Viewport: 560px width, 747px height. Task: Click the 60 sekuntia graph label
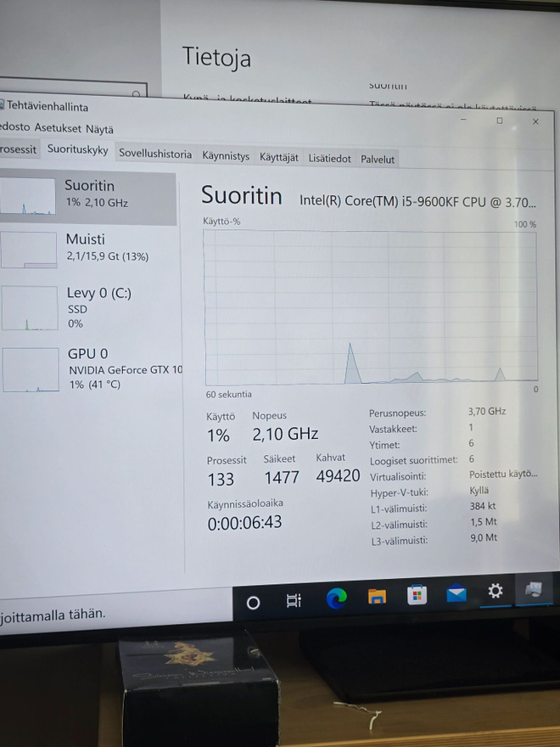(228, 395)
